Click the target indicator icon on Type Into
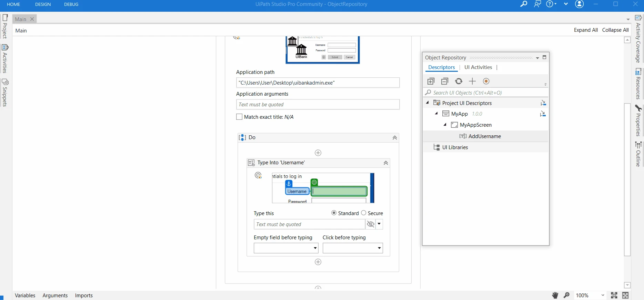This screenshot has height=300, width=644. [258, 175]
